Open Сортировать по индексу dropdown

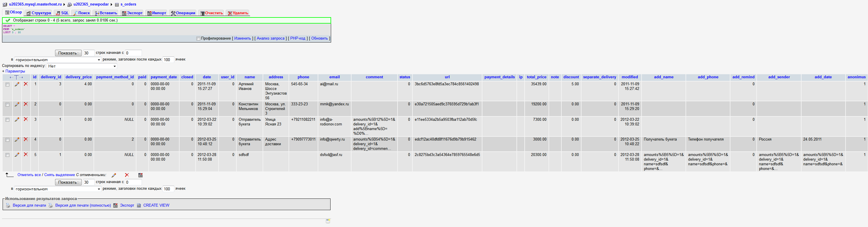(x=82, y=66)
